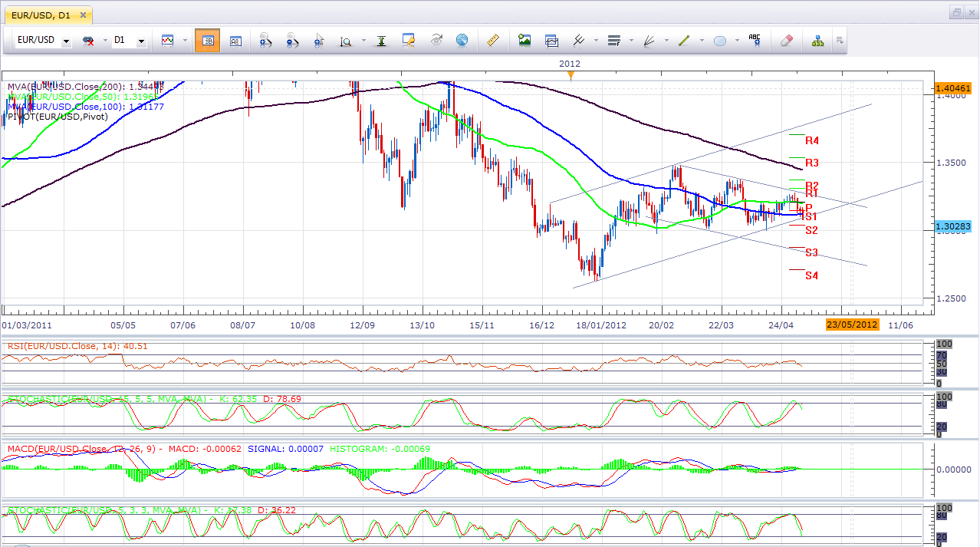The width and height of the screenshot is (980, 547).
Task: Expand the trend line dropdown arrow
Action: click(x=702, y=41)
